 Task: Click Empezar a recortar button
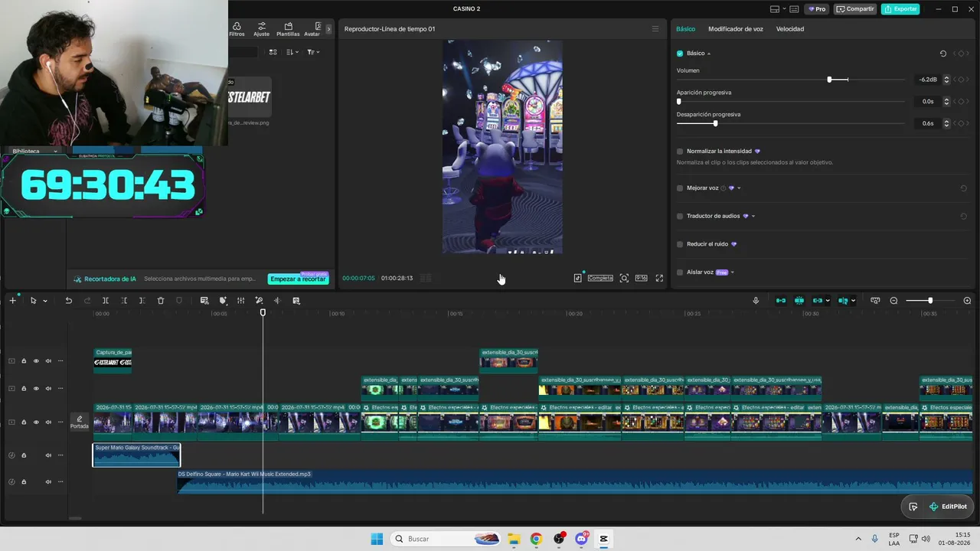tap(298, 279)
